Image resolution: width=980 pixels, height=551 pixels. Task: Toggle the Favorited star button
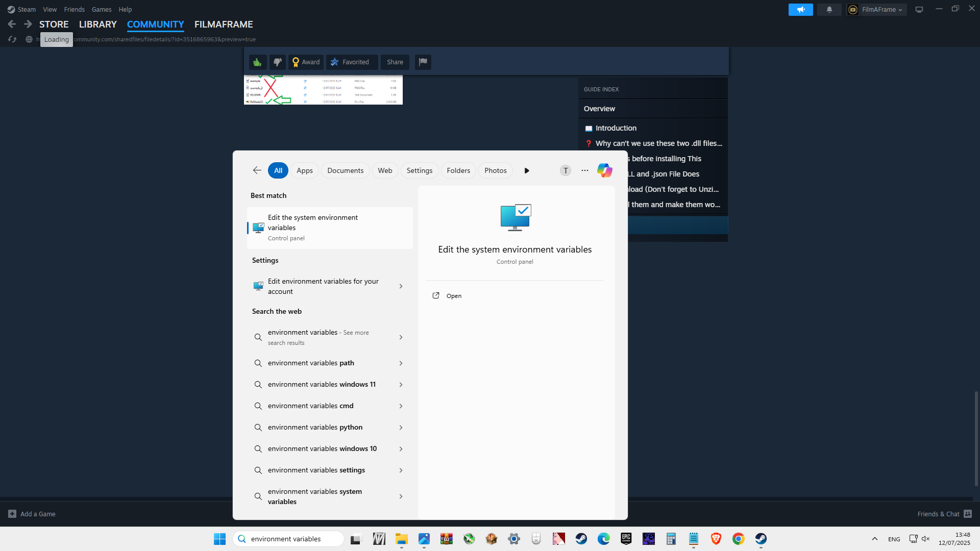352,62
